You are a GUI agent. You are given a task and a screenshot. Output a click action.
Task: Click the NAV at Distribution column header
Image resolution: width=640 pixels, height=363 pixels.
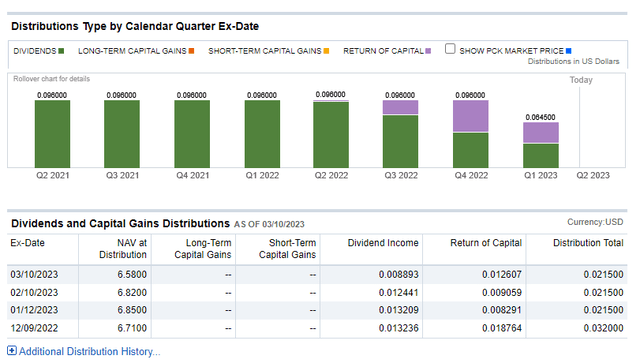[123, 249]
